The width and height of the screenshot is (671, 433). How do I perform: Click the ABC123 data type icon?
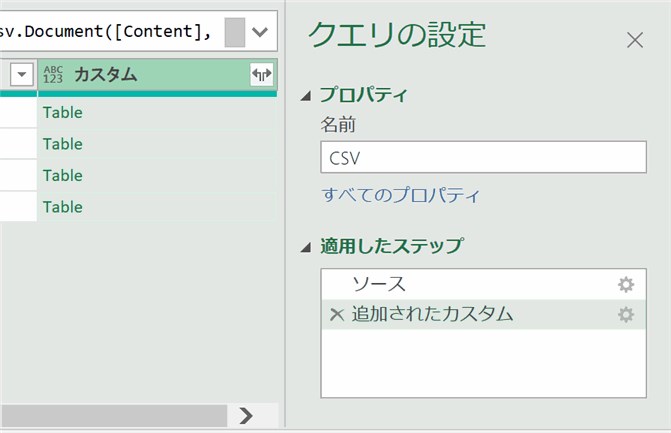tap(53, 74)
